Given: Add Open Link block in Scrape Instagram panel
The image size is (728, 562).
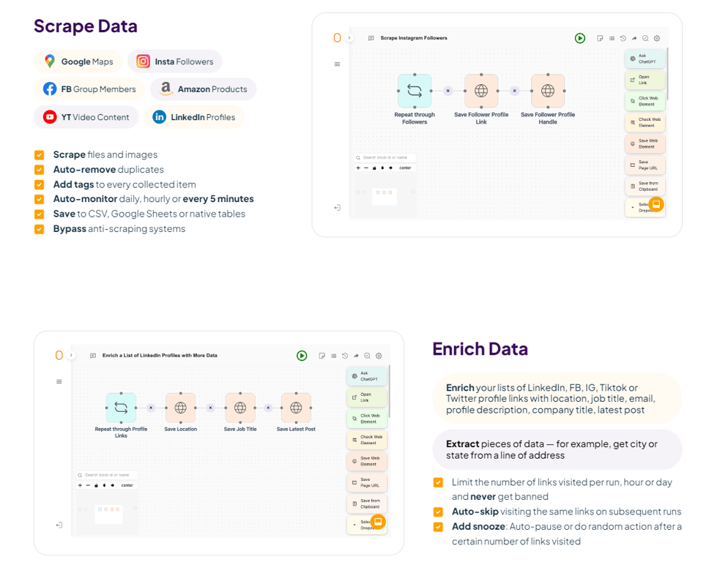Looking at the screenshot, I should point(645,80).
